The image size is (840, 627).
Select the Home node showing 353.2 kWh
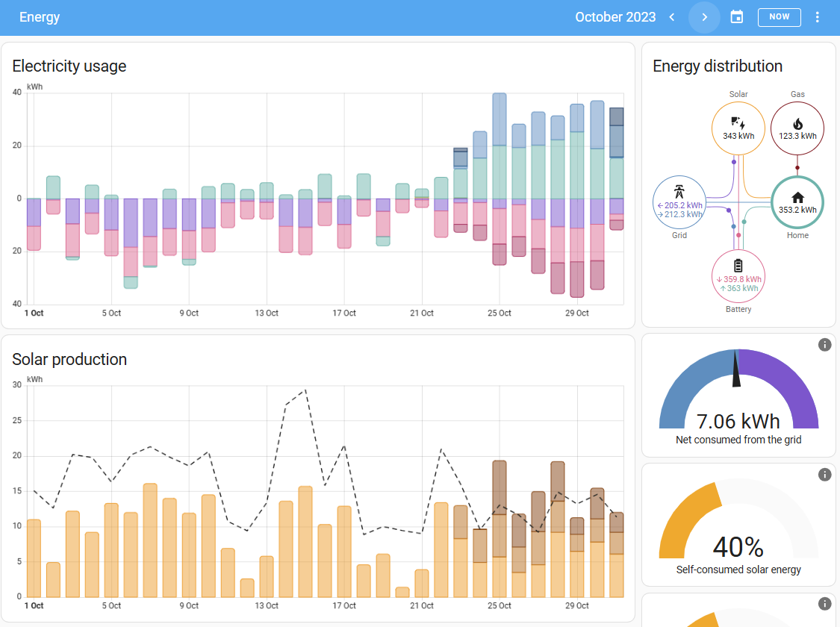797,202
